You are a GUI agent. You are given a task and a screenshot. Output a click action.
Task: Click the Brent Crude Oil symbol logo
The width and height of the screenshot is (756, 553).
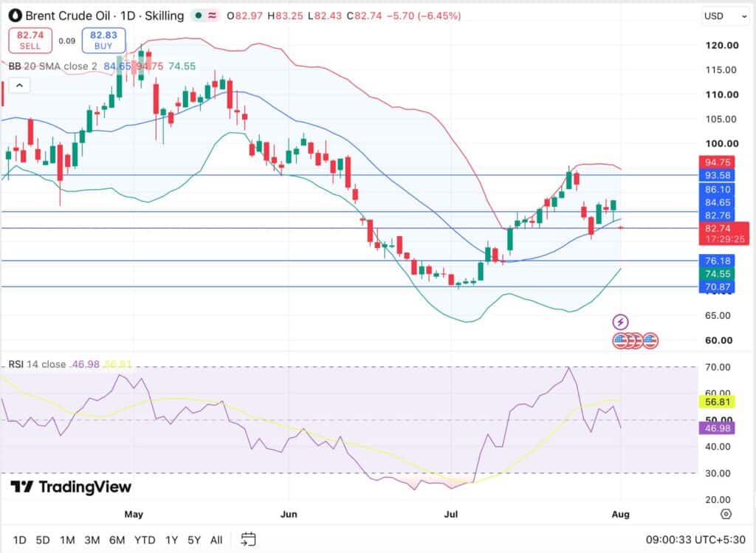[16, 16]
